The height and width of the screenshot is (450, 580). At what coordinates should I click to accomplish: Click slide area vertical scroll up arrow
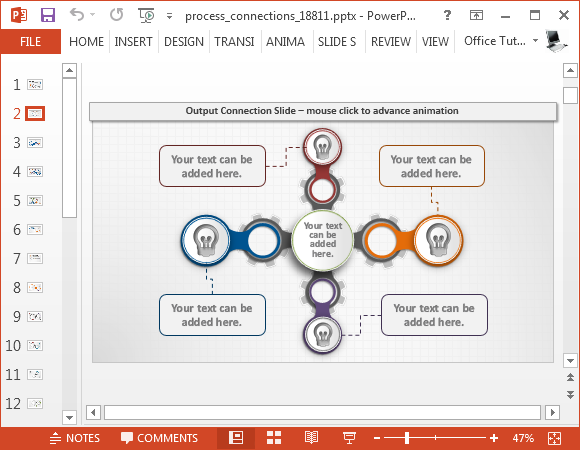point(570,70)
